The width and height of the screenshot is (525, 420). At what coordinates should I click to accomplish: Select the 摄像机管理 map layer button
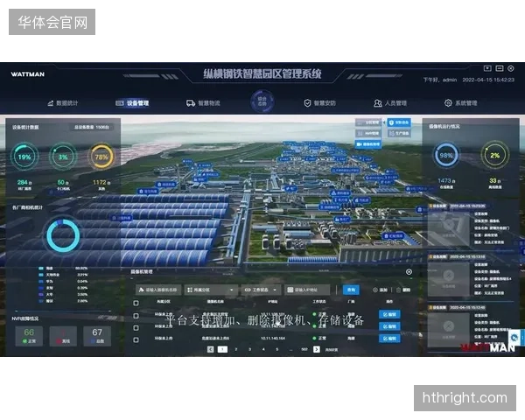point(368,144)
